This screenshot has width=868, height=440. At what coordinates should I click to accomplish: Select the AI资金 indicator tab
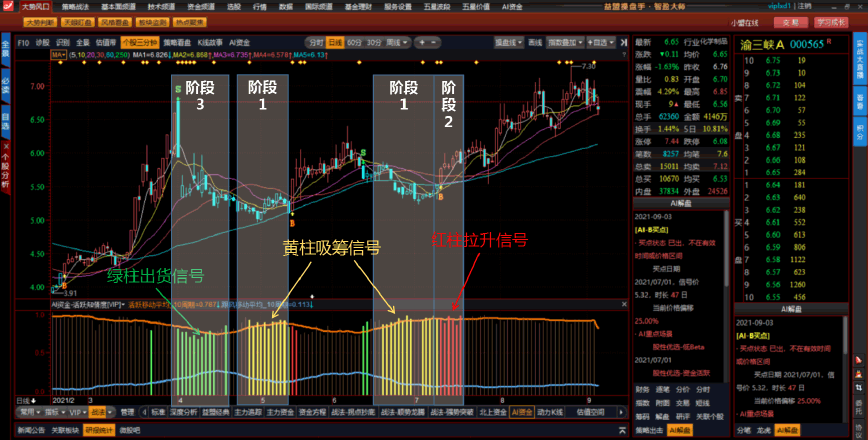[521, 412]
